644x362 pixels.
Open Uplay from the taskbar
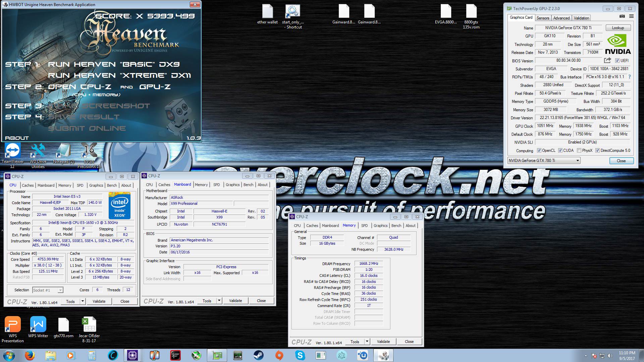pyautogui.click(x=363, y=355)
